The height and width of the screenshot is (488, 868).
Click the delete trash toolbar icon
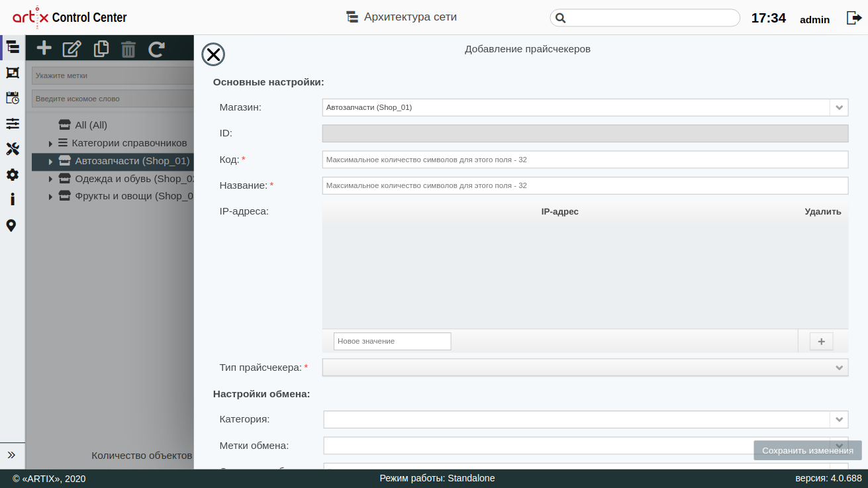coord(128,49)
